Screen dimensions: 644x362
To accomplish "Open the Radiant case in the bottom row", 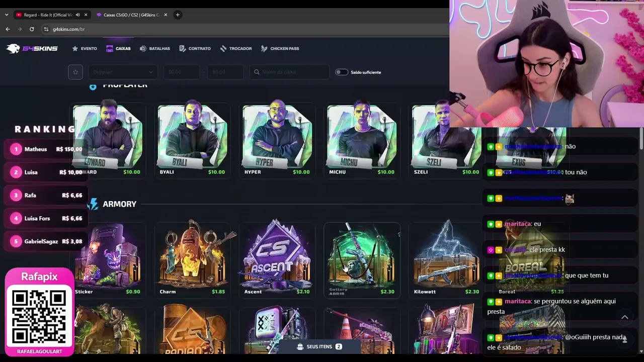I will [192, 329].
